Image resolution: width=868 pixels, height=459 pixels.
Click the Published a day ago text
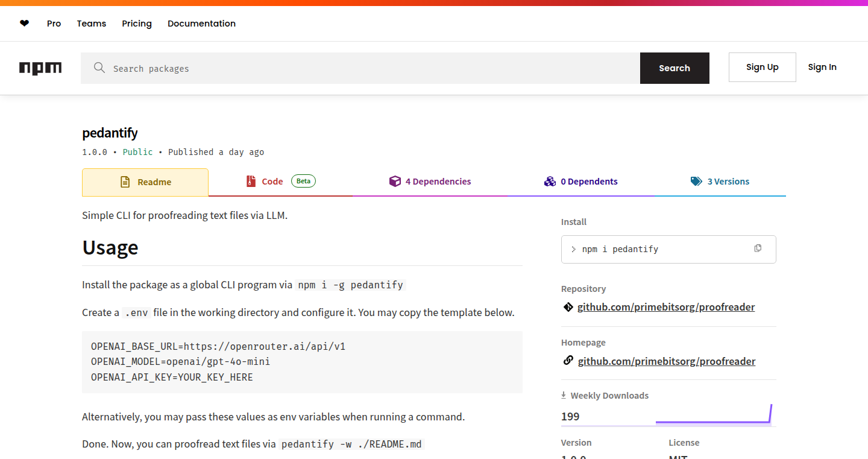pyautogui.click(x=216, y=152)
